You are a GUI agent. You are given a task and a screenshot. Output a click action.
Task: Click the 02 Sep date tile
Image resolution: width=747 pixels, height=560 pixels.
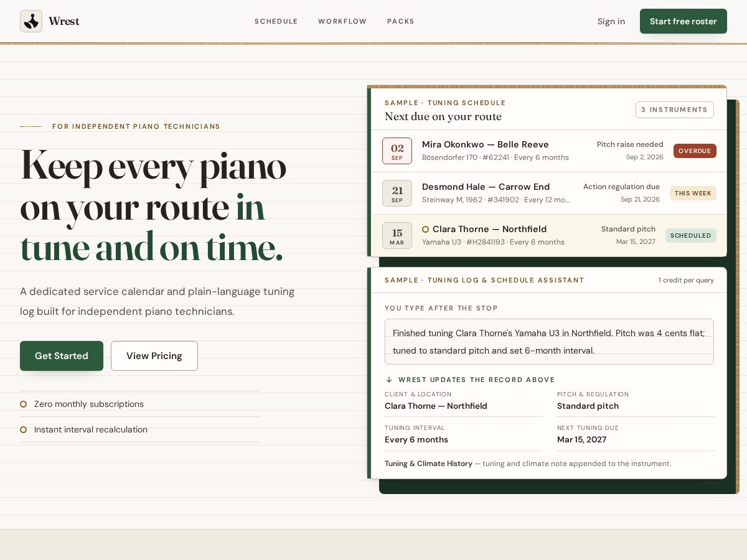(x=397, y=151)
